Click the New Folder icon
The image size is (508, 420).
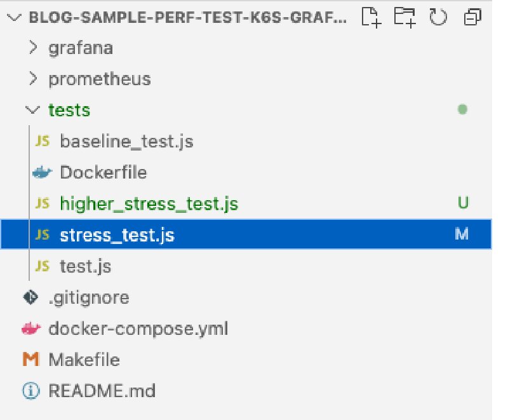click(405, 17)
